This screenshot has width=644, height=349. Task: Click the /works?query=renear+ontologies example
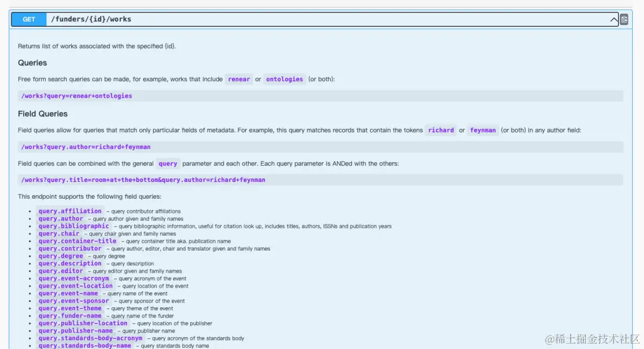pyautogui.click(x=320, y=96)
